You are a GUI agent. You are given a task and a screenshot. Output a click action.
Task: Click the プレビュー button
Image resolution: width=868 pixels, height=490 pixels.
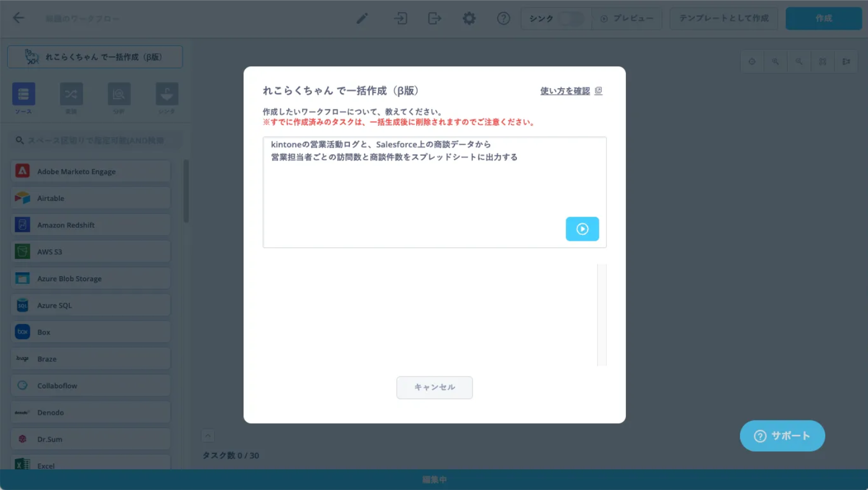627,19
